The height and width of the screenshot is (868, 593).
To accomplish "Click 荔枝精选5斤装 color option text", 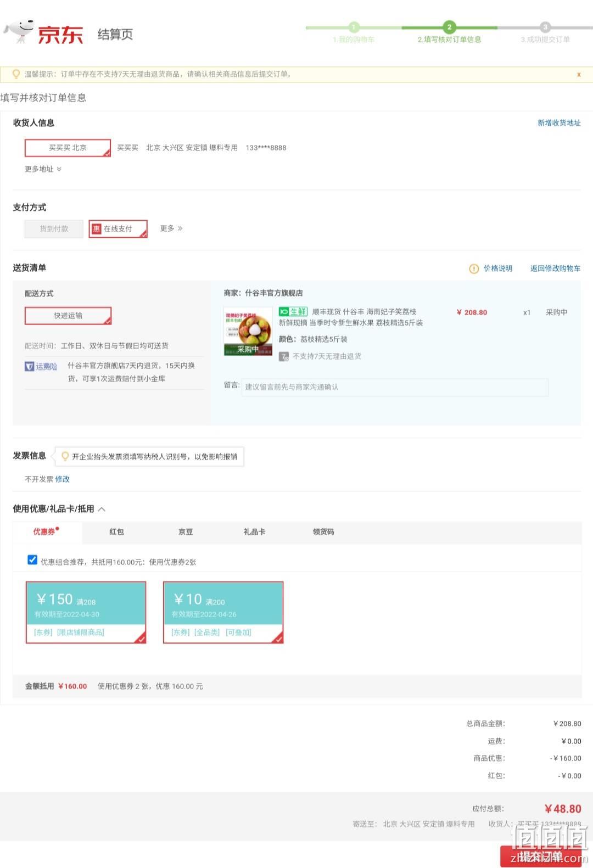I will [x=324, y=339].
